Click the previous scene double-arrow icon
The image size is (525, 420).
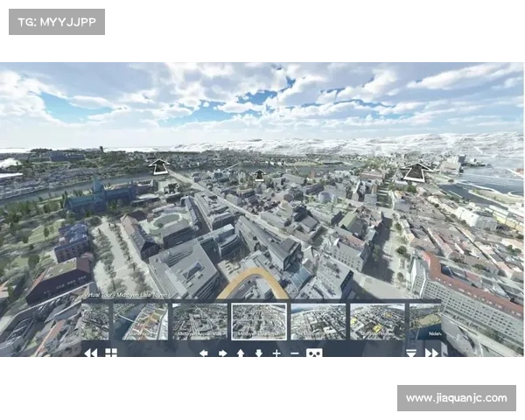click(91, 353)
